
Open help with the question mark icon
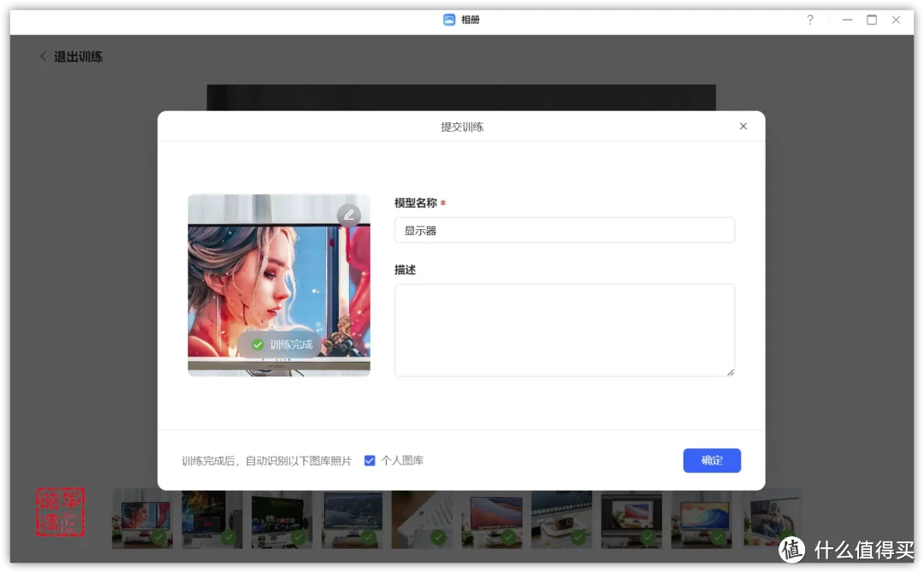[x=809, y=19]
